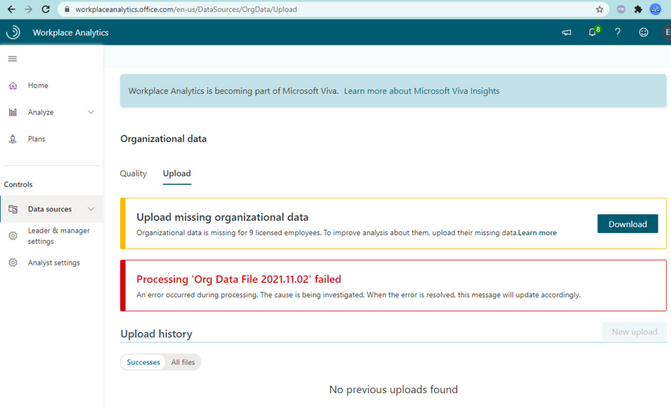Click the Processing 'Org Data File 2021.11.02' failed heading
The image size is (671, 408).
point(239,279)
